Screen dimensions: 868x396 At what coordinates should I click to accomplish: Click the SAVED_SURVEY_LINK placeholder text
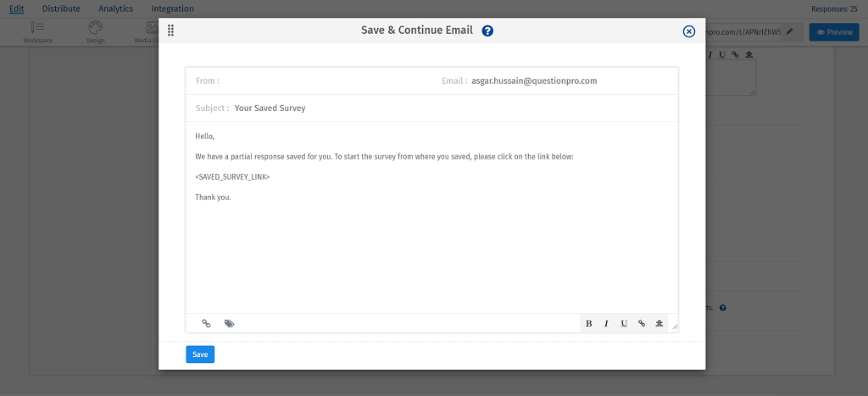point(232,176)
